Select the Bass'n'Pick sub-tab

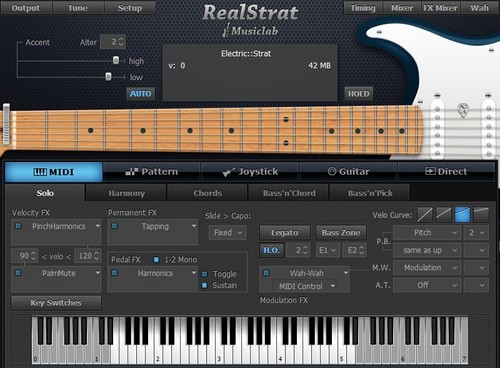click(370, 193)
